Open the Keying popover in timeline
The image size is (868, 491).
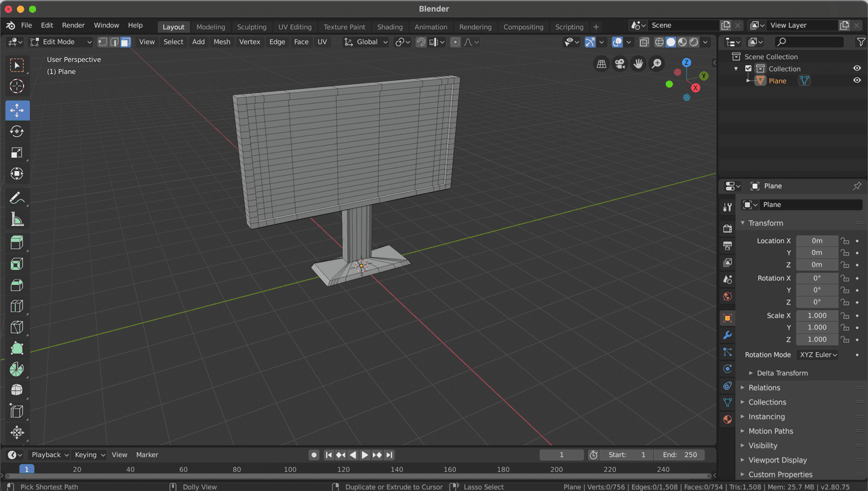[x=90, y=455]
